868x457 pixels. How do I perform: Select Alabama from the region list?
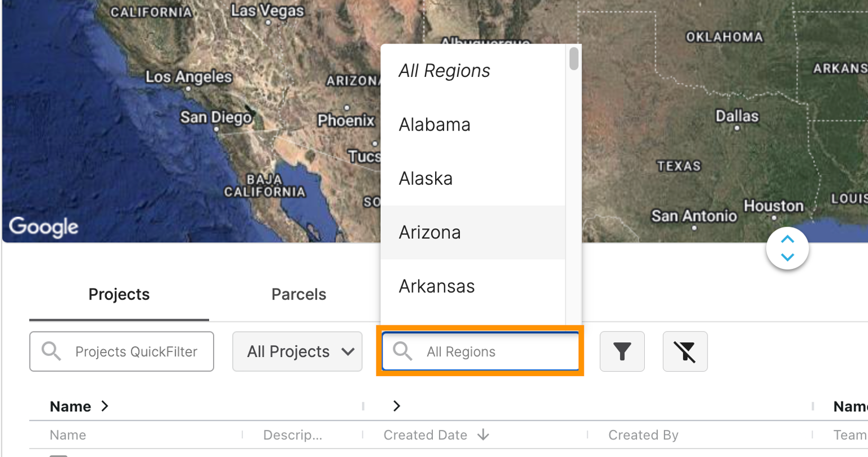pos(435,124)
